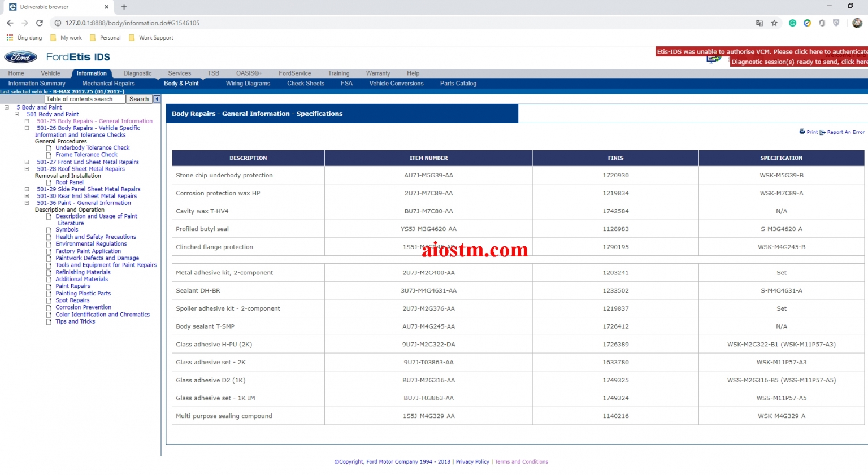Collapse 501-28 Roof Sheet Metal Repairs

tap(27, 169)
